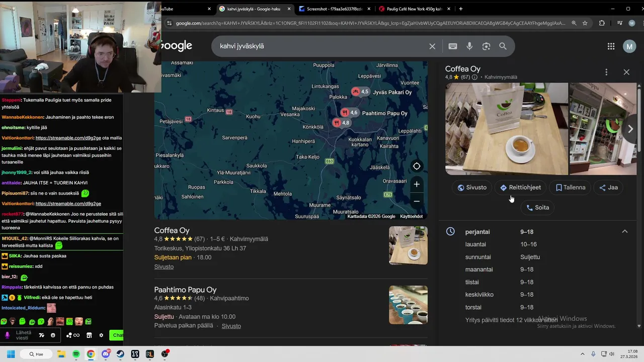Focus the Google search input field
The image size is (644, 362).
coord(321,46)
